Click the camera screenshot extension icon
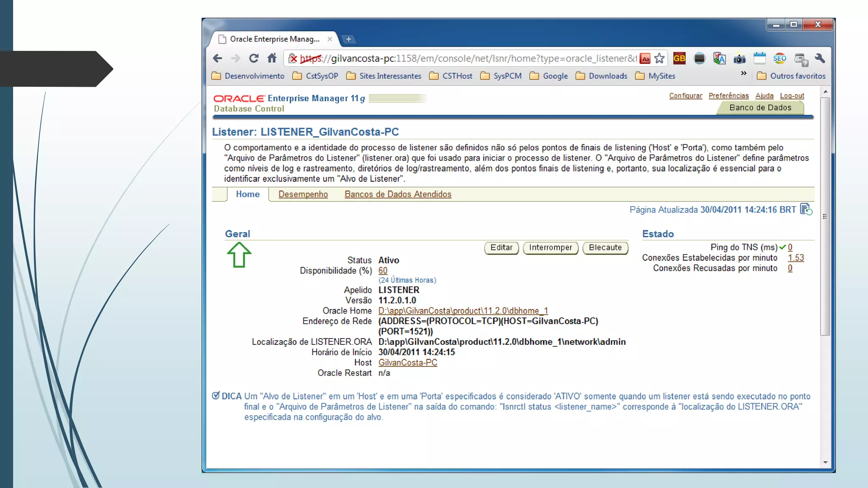868x488 pixels. tap(739, 58)
